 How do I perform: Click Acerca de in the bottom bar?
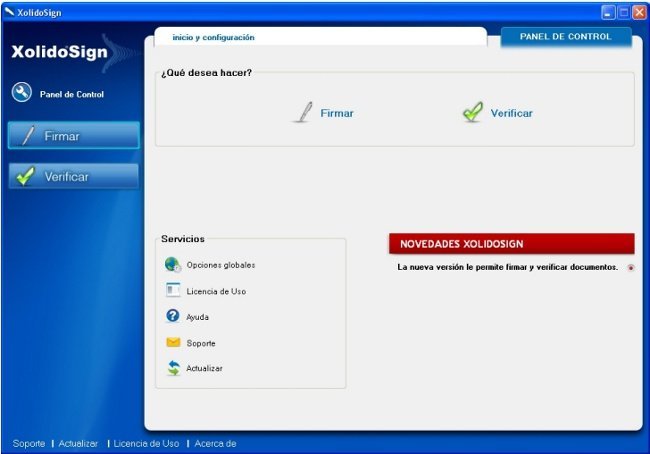pos(215,443)
